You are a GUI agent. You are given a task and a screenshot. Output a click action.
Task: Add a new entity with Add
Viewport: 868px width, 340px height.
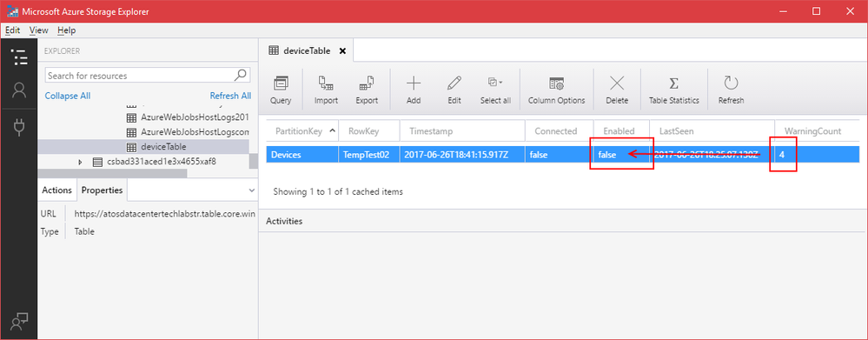pyautogui.click(x=414, y=90)
